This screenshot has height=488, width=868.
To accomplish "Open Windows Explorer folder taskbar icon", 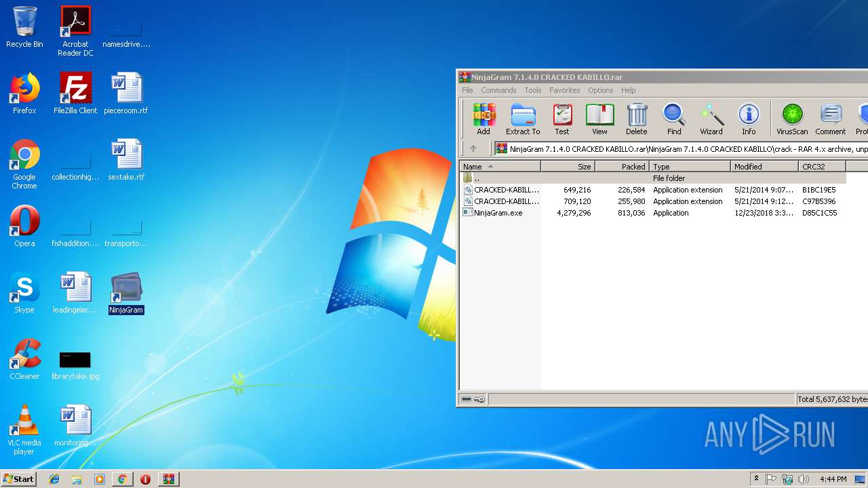I will point(77,479).
